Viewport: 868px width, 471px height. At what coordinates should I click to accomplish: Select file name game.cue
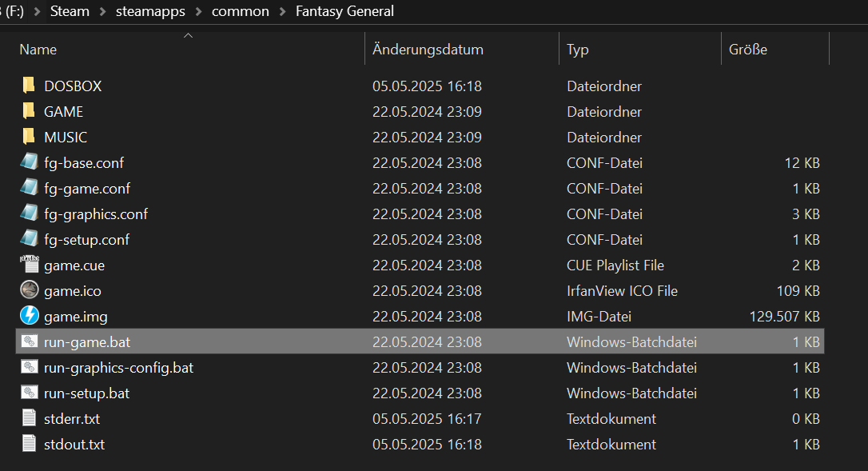pos(75,265)
